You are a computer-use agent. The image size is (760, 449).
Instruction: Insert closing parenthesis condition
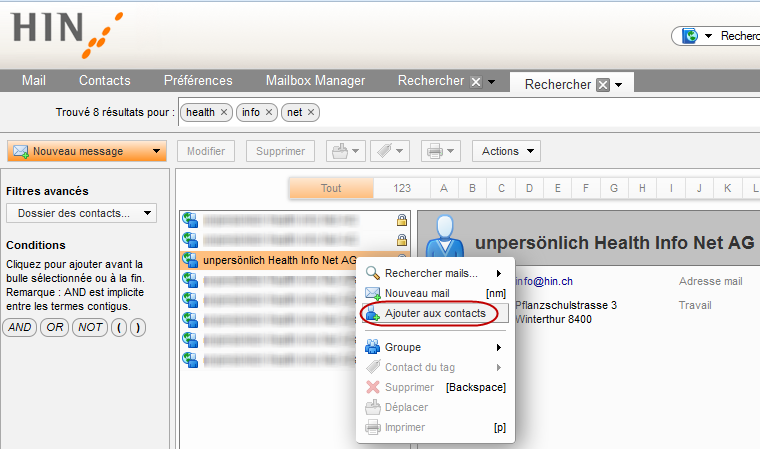click(138, 327)
